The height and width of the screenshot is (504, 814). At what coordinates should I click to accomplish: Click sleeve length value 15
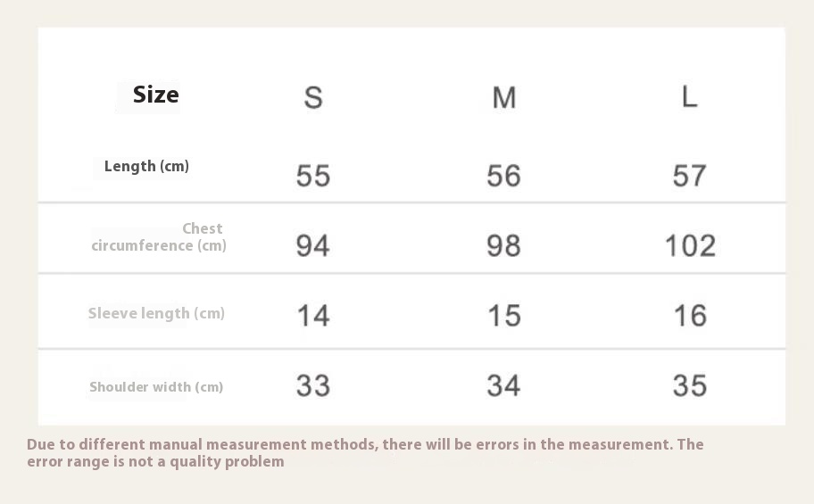click(x=504, y=316)
